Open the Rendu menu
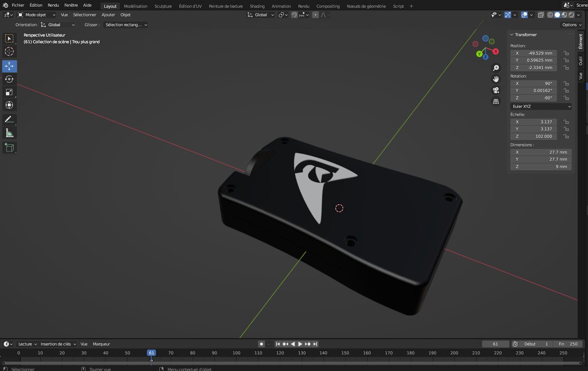This screenshot has width=588, height=371. coord(52,5)
